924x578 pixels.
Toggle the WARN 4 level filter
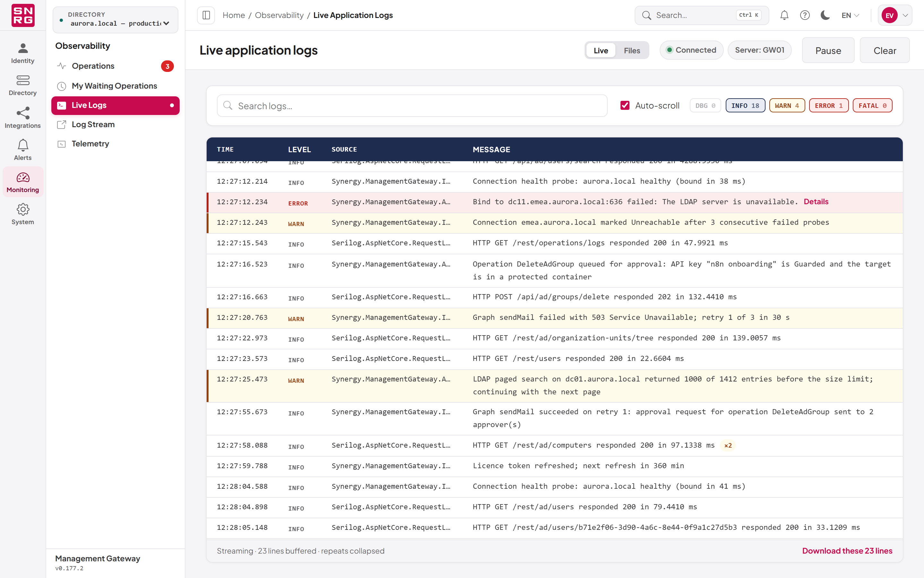(787, 106)
